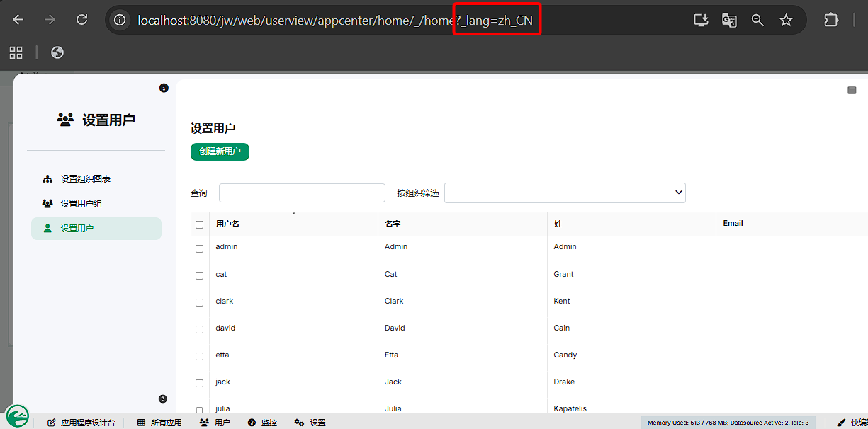Open 设置用户组 in the sidebar
Image resolution: width=868 pixels, height=429 pixels.
point(81,204)
